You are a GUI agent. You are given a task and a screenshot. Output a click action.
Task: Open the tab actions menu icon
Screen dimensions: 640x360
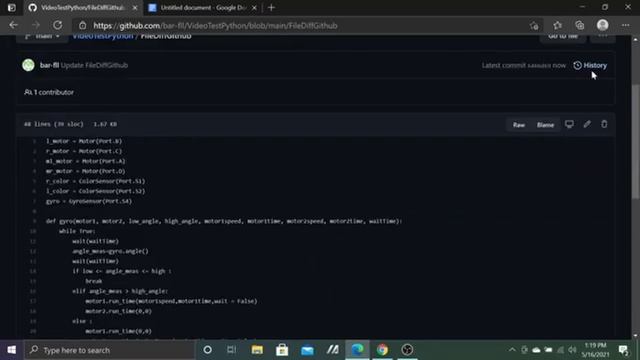click(x=11, y=8)
